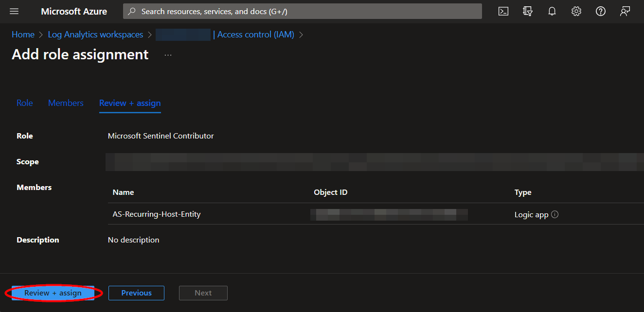The width and height of the screenshot is (644, 312).
Task: Click the Microsoft Sentinel Contributor role value
Action: click(161, 136)
